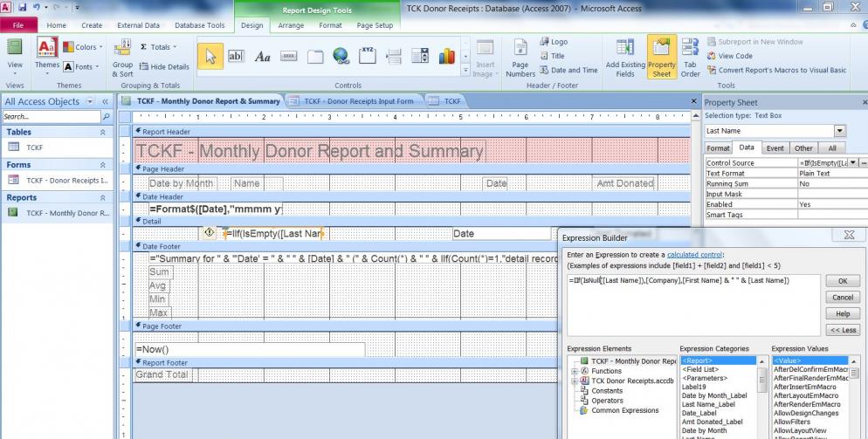
Task: Convert Report's Macros to Visual Basic
Action: [x=776, y=71]
